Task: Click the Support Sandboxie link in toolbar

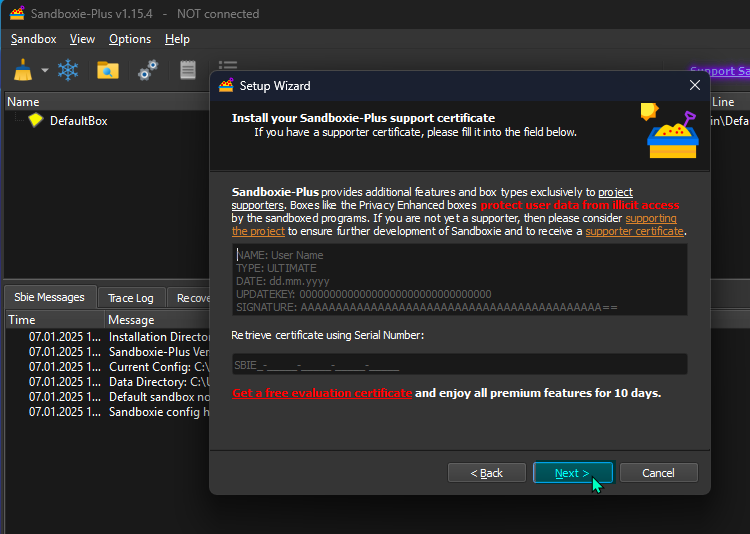Action: click(x=720, y=71)
